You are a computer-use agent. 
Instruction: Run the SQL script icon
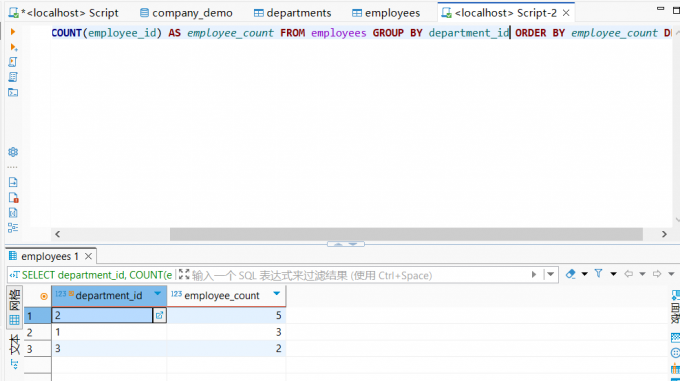(13, 62)
